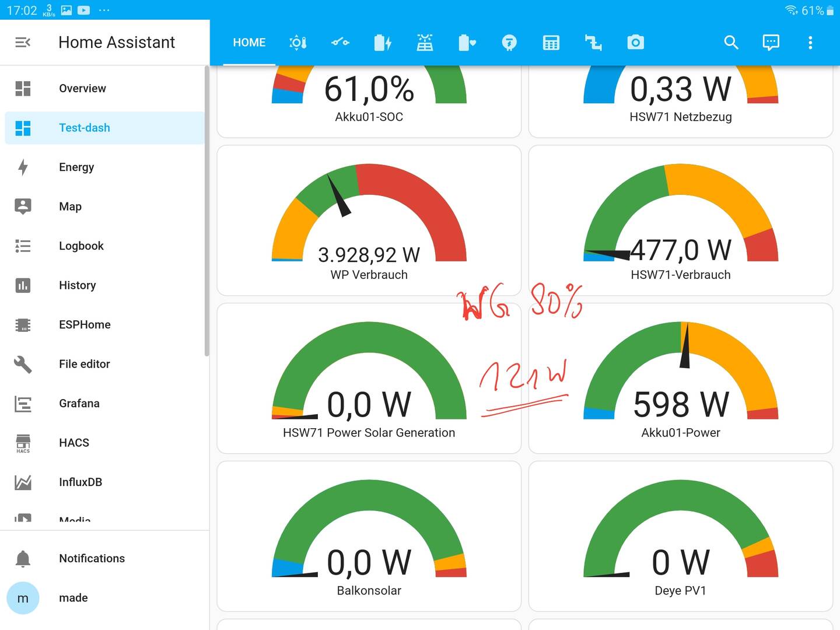The image size is (840, 630).
Task: Click the sidebar scrollbar
Action: 206,211
